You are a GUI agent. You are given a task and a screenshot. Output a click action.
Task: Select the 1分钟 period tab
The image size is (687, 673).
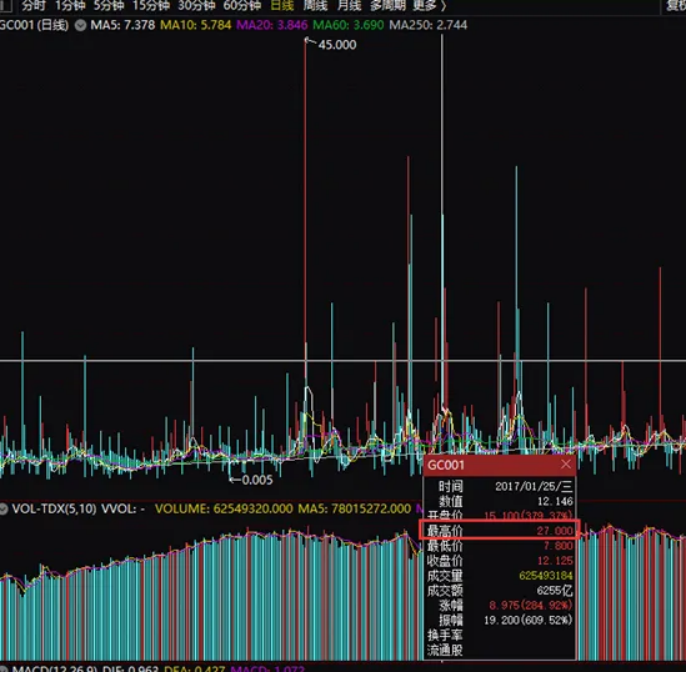tap(71, 5)
